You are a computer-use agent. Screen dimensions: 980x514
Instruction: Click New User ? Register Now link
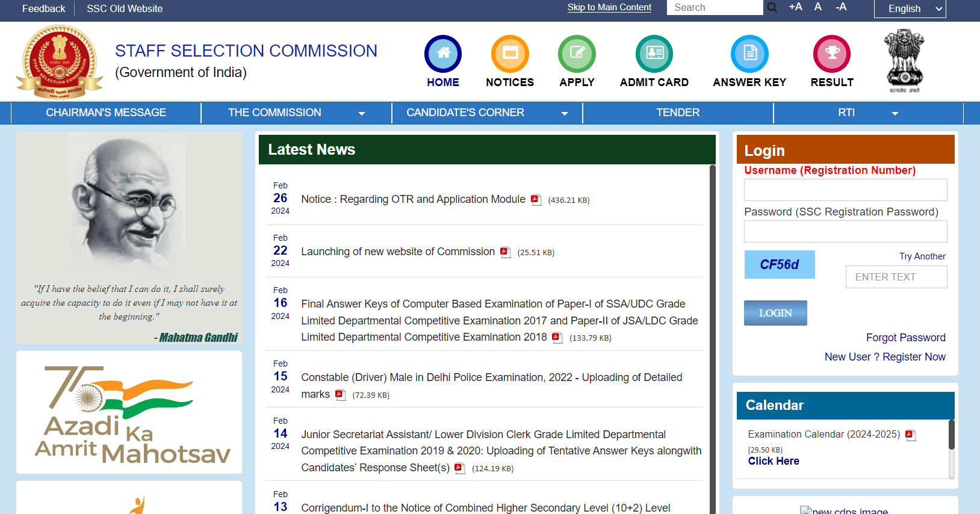[x=885, y=357]
